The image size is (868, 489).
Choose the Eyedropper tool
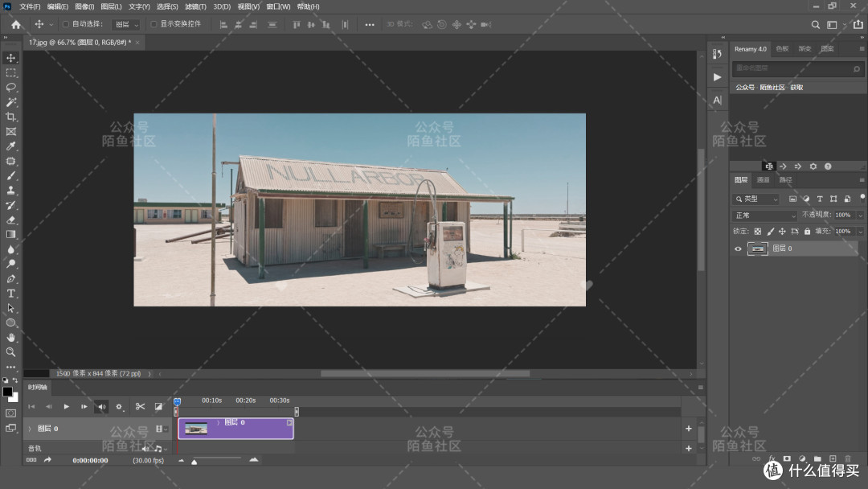coord(10,146)
